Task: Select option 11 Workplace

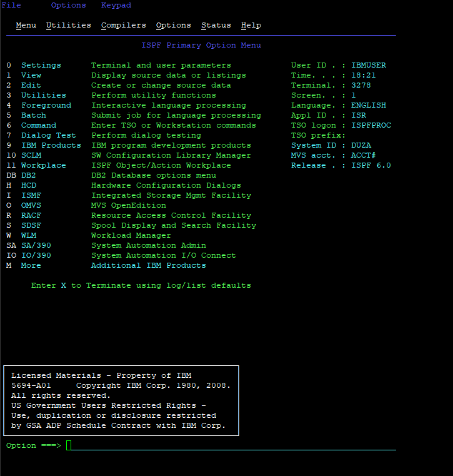Action: click(43, 166)
